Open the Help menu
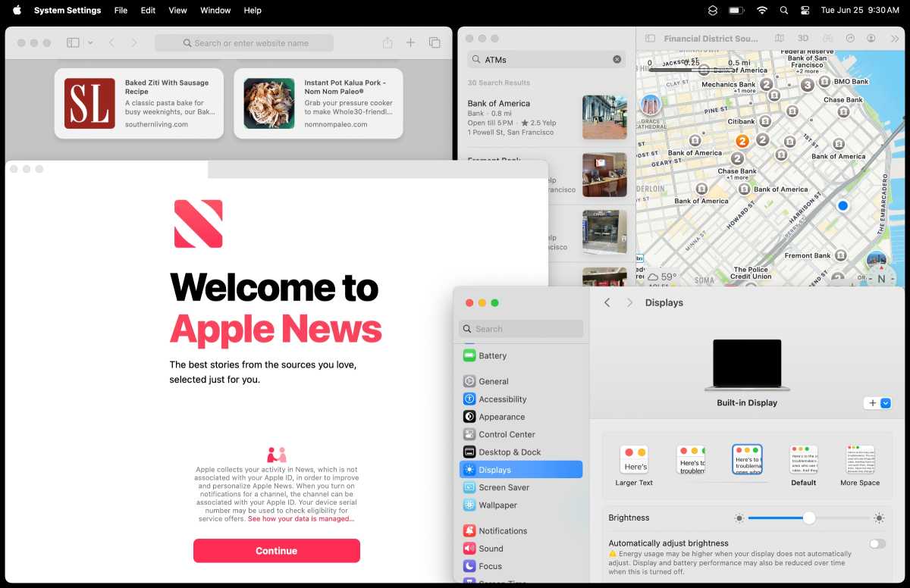Image resolution: width=910 pixels, height=588 pixels. (x=253, y=11)
